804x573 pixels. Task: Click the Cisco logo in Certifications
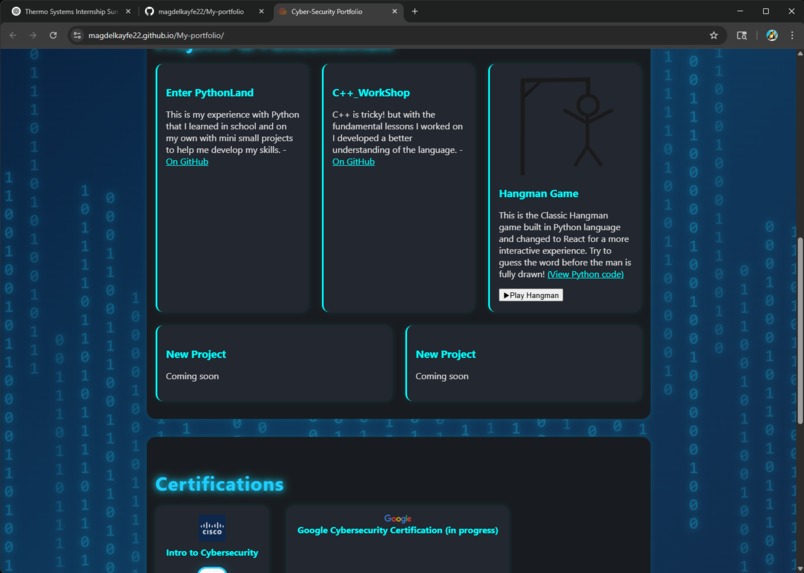click(212, 528)
